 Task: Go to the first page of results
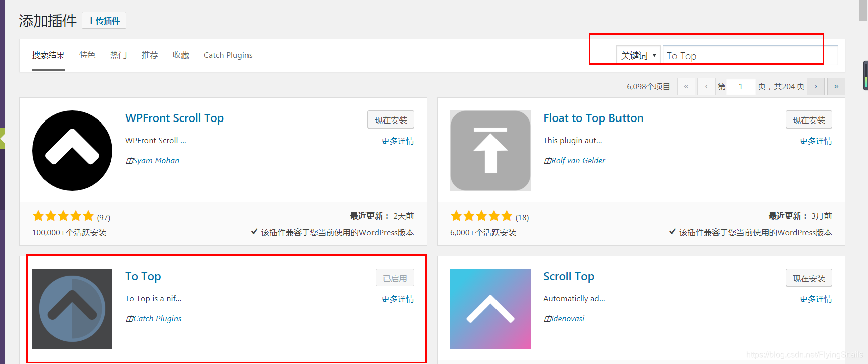686,86
